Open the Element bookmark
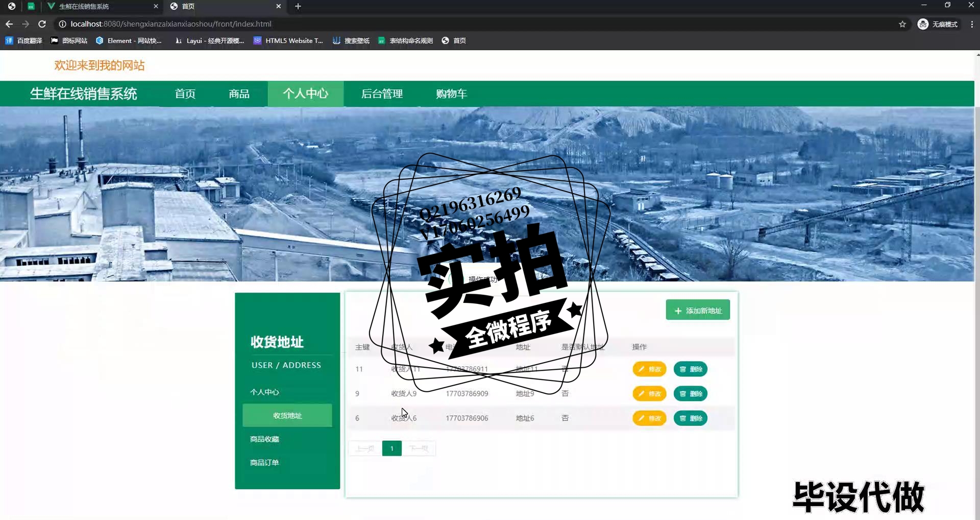The image size is (980, 520). point(129,40)
